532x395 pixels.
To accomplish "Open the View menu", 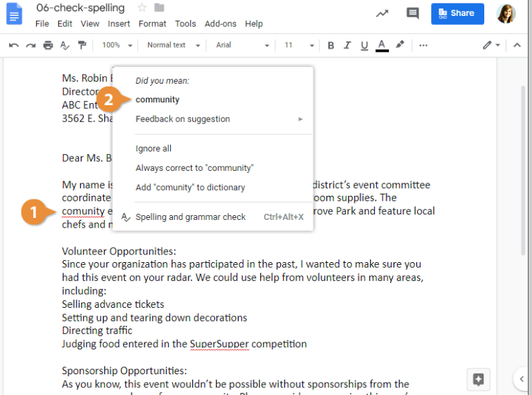I will click(x=89, y=24).
